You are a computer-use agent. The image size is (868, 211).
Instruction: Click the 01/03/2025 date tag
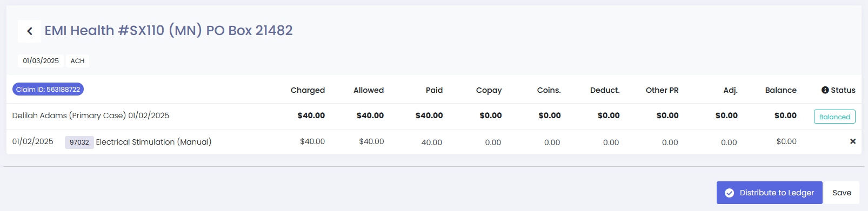pyautogui.click(x=41, y=61)
